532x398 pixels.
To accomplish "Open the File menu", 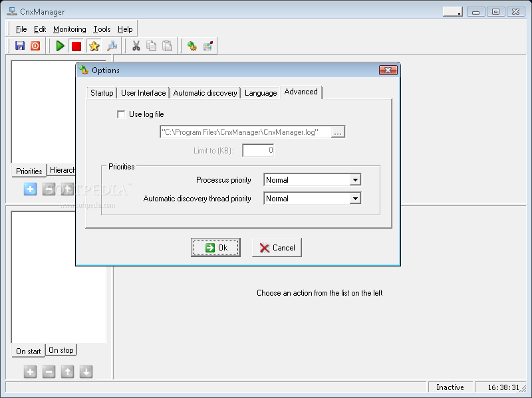I will pyautogui.click(x=21, y=29).
